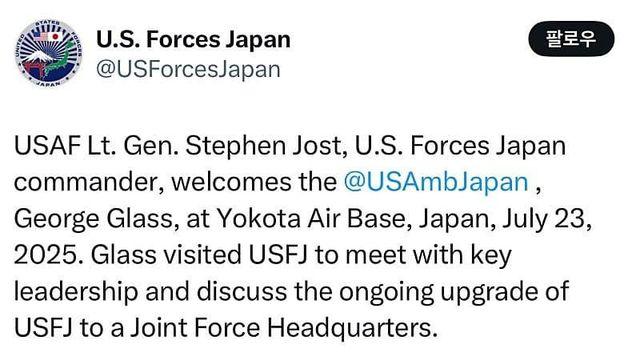The image size is (640, 360).
Task: Click the word 'Headquarters' in the tweet
Action: (349, 328)
